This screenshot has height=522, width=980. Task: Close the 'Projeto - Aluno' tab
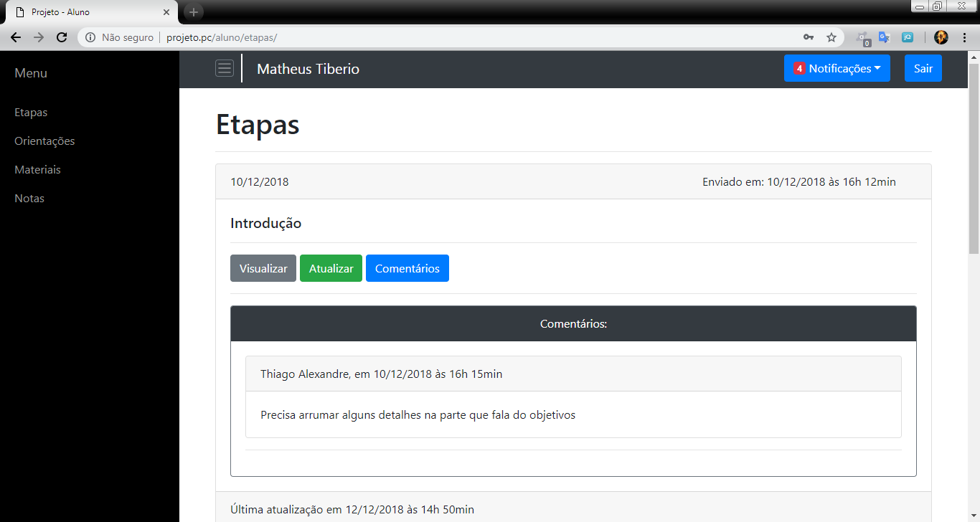point(166,12)
